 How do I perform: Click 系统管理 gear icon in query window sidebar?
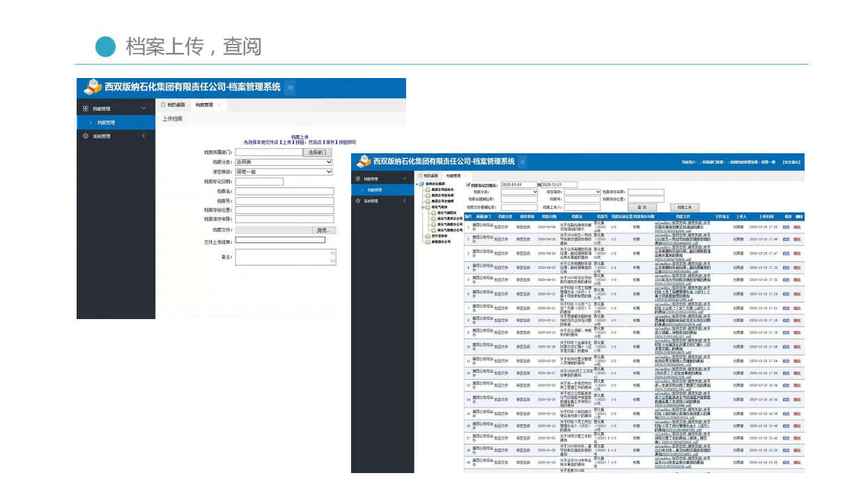357,201
